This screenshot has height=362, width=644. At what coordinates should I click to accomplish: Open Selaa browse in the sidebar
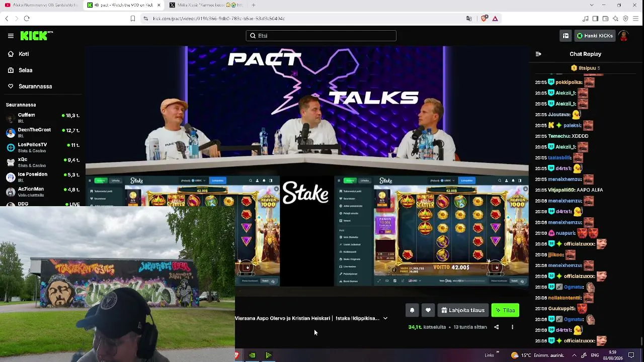[25, 70]
